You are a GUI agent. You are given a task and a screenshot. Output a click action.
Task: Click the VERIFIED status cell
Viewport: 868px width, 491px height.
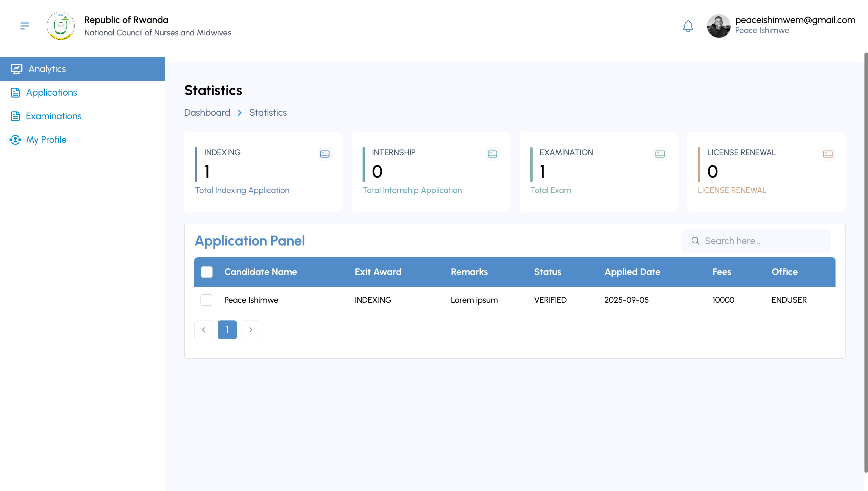coord(550,300)
